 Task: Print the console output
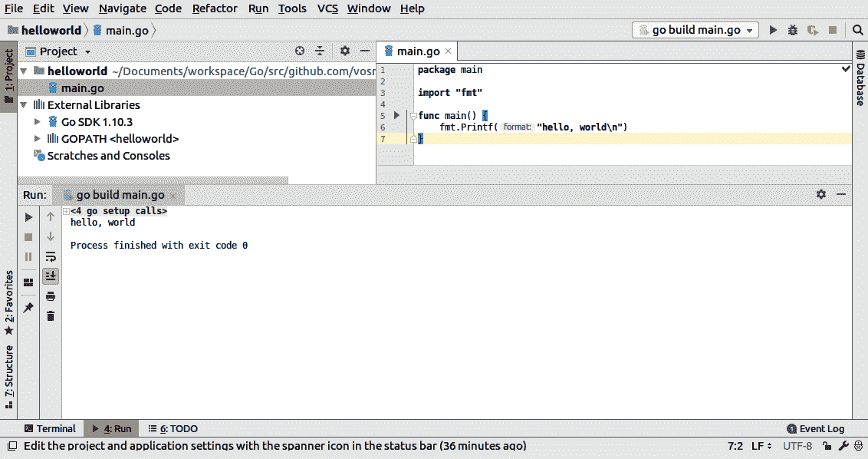pyautogui.click(x=51, y=296)
